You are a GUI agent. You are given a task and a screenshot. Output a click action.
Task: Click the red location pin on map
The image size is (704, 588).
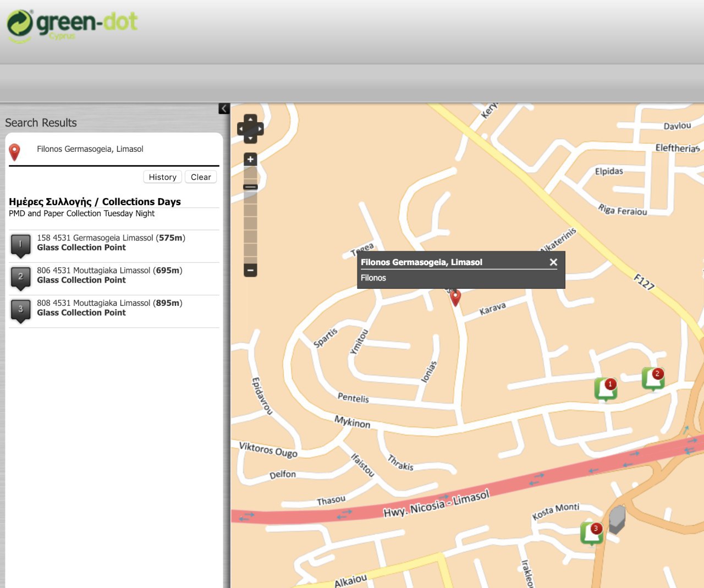coord(455,297)
